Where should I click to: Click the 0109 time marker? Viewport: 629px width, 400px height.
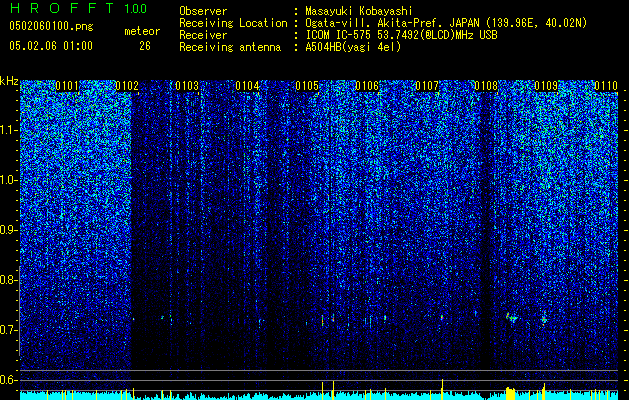pos(546,86)
